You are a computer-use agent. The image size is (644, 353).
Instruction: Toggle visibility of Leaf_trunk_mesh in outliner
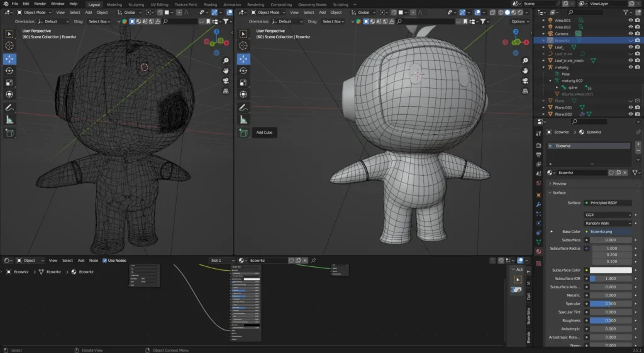click(x=630, y=60)
